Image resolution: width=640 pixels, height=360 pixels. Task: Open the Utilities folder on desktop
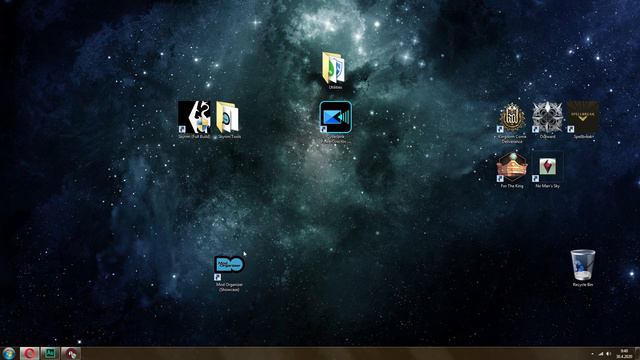tap(334, 69)
